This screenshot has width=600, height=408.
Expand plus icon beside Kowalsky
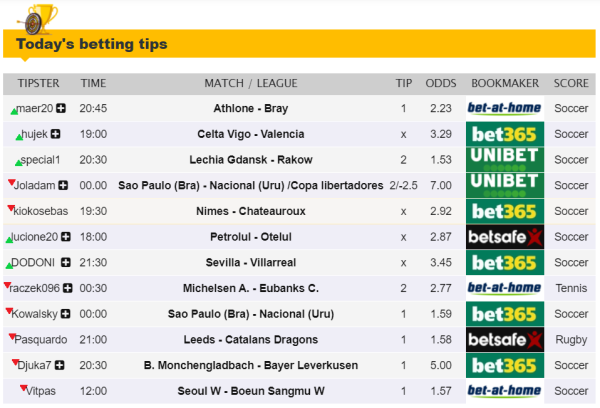click(x=67, y=314)
